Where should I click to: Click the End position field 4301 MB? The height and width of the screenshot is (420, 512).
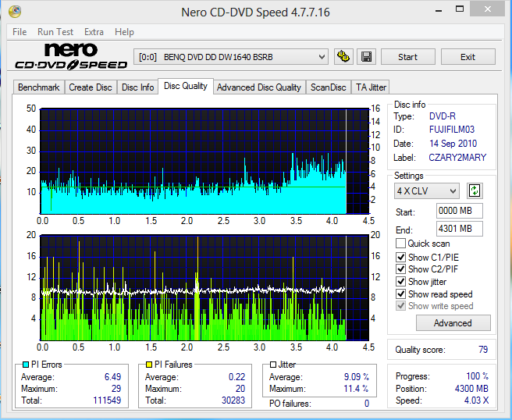click(x=460, y=229)
